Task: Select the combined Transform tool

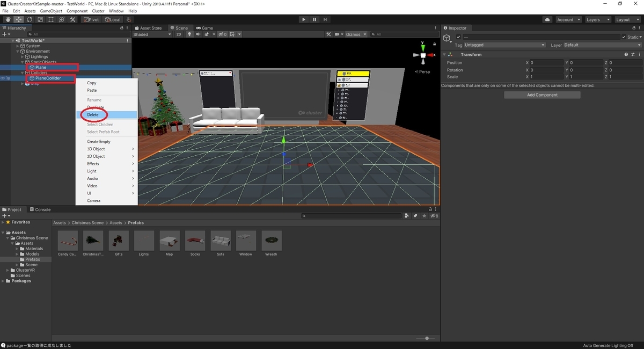Action: point(62,19)
